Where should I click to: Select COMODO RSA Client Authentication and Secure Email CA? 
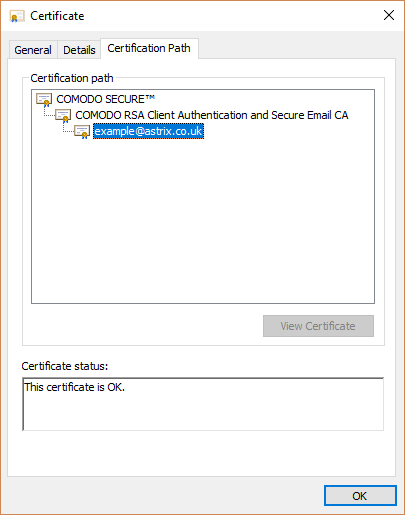(212, 115)
